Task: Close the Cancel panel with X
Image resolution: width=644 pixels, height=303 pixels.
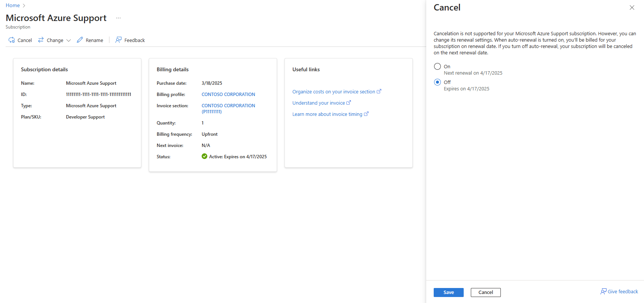Action: pos(632,7)
